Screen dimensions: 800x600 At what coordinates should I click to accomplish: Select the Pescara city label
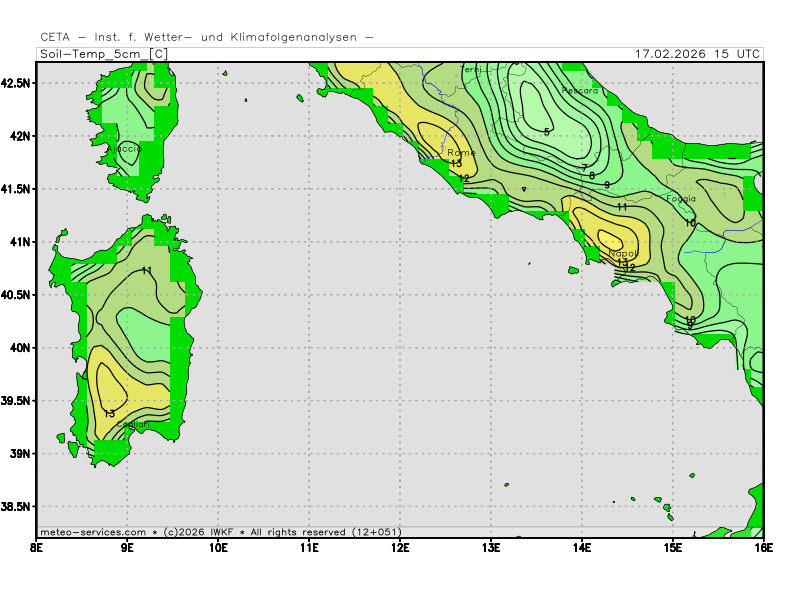580,91
